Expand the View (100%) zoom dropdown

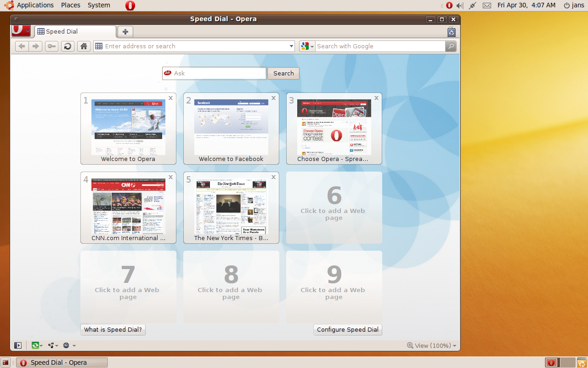432,345
